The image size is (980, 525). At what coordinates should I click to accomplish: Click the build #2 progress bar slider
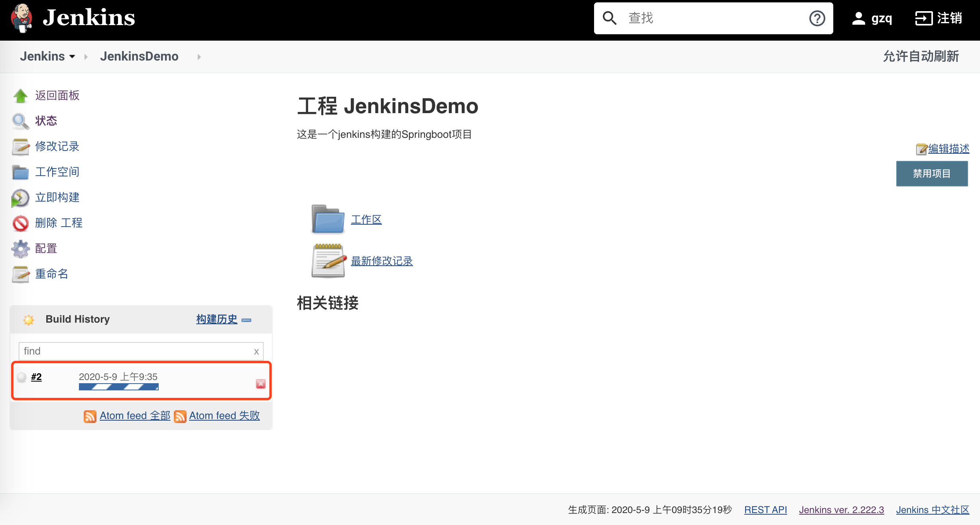118,387
